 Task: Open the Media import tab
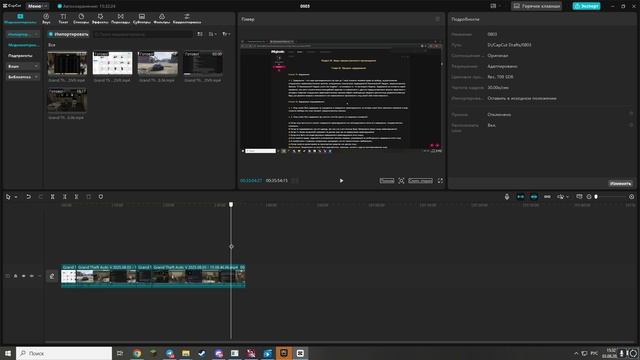20,18
